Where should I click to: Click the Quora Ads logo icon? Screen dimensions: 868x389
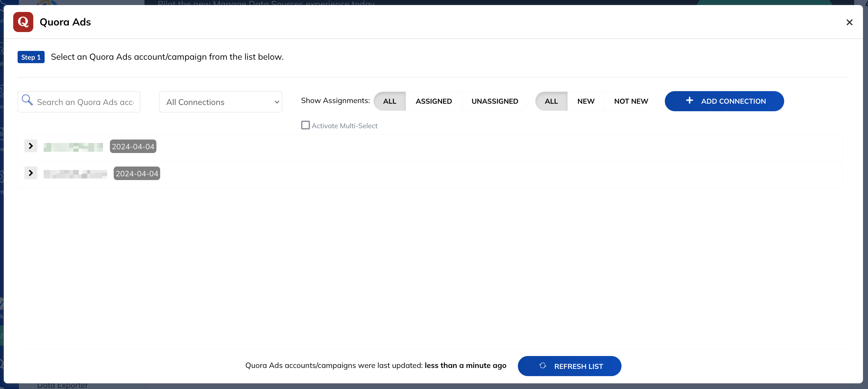[x=23, y=22]
